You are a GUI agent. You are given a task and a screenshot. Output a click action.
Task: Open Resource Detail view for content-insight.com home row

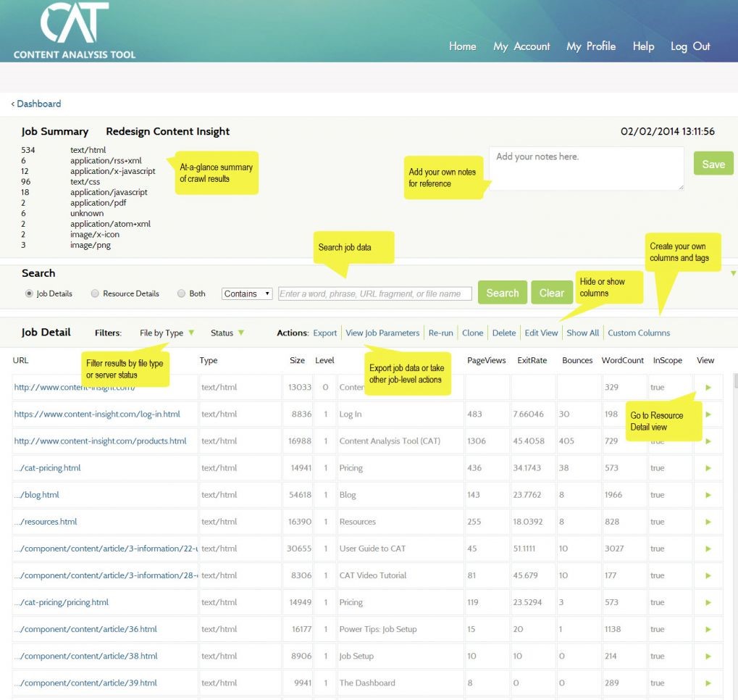[708, 388]
